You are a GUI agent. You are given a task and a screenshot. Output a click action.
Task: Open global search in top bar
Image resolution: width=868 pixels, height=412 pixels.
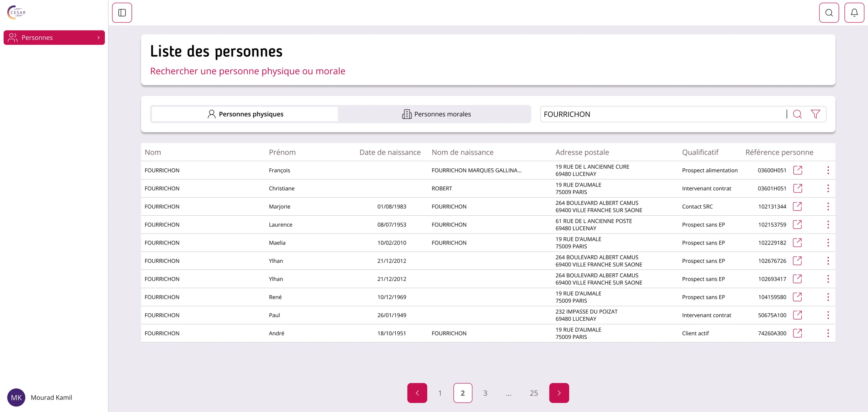829,13
